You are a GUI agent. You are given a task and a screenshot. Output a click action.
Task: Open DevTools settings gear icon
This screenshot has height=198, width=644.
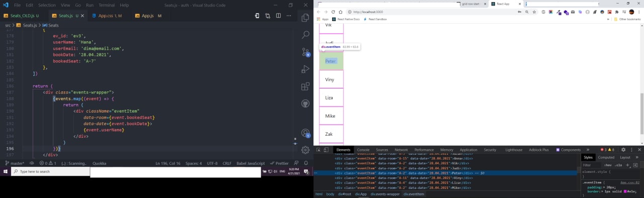coord(623,150)
